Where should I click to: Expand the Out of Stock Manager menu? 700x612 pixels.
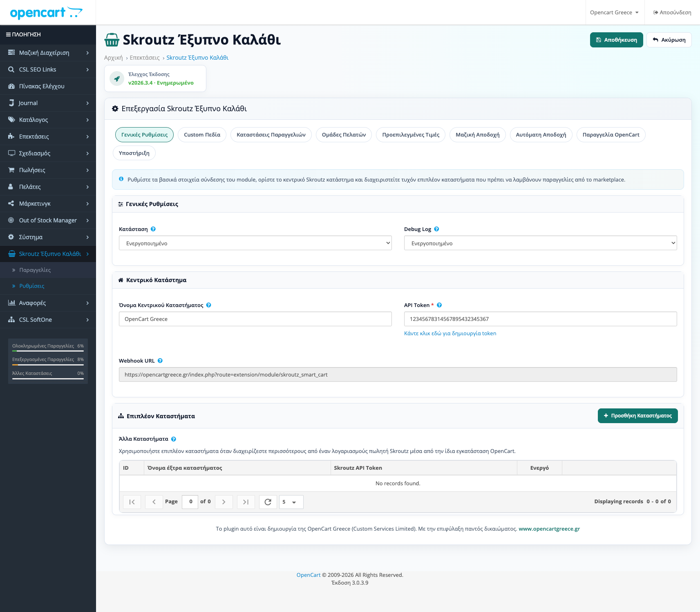[x=48, y=220]
